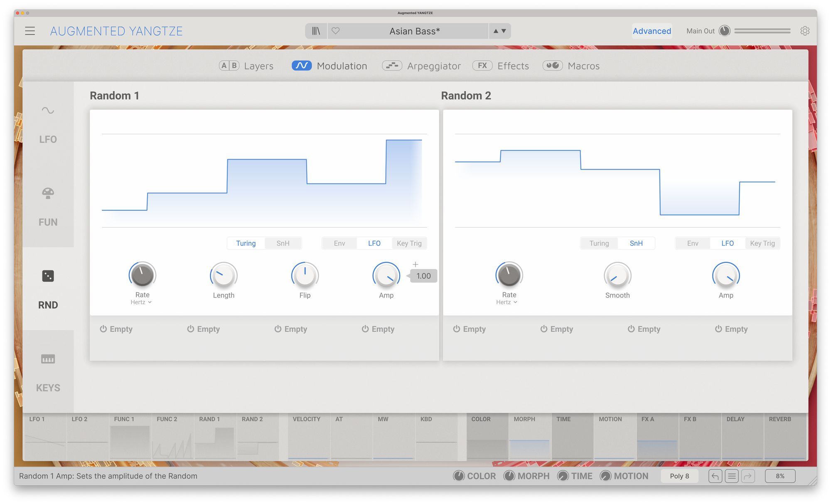The image size is (831, 504).
Task: Open Random 1 Rate Hertz unit dropdown
Action: coord(141,302)
